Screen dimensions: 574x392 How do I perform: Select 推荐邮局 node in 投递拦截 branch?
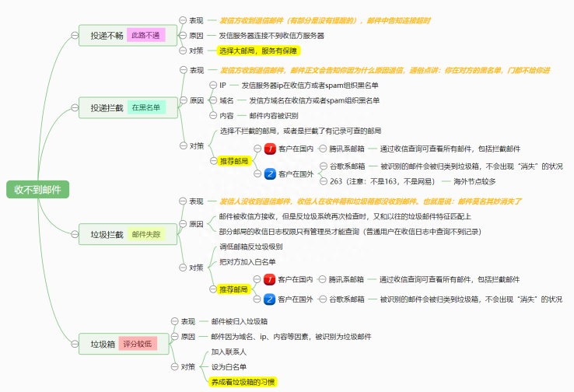tap(234, 161)
